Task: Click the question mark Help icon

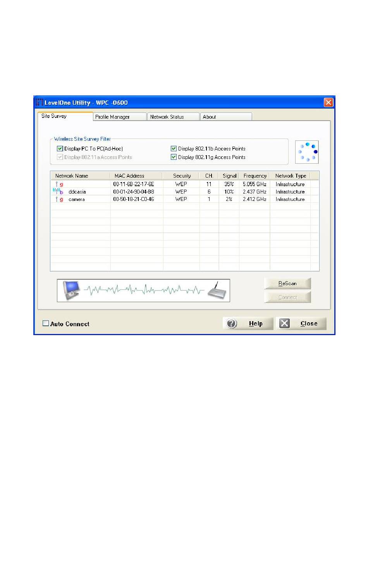Action: coord(232,323)
